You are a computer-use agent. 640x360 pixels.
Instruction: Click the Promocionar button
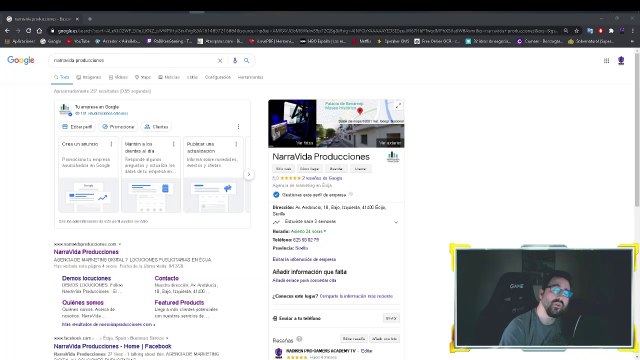118,127
